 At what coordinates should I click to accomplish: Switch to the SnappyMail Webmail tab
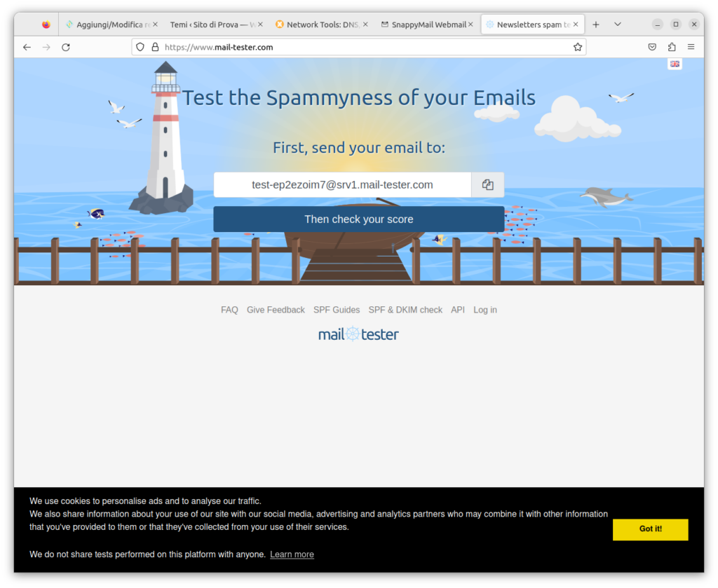tap(427, 25)
